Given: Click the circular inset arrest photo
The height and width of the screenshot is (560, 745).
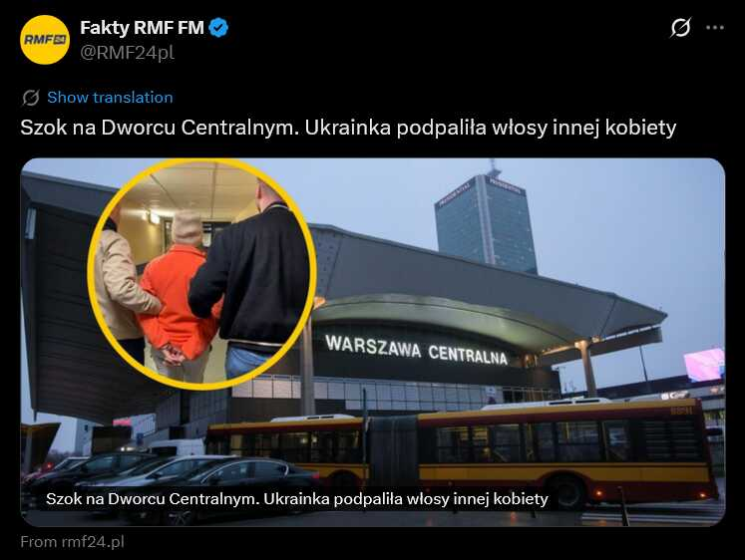Looking at the screenshot, I should click(201, 274).
